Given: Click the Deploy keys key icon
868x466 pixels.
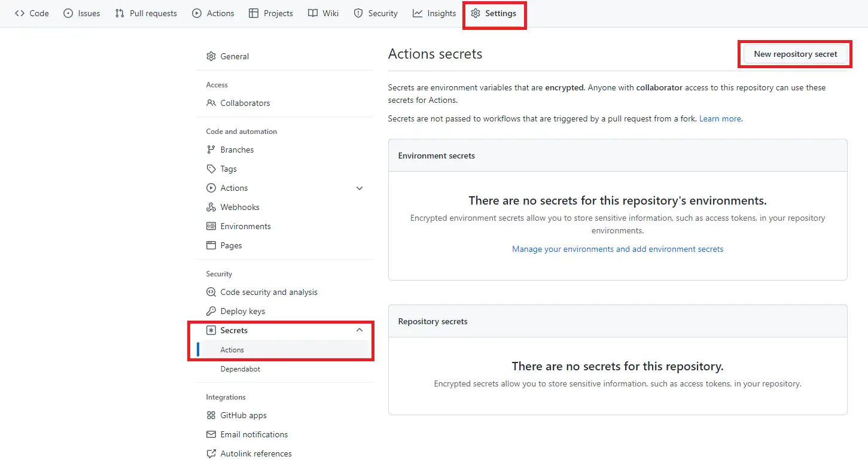Looking at the screenshot, I should [211, 311].
